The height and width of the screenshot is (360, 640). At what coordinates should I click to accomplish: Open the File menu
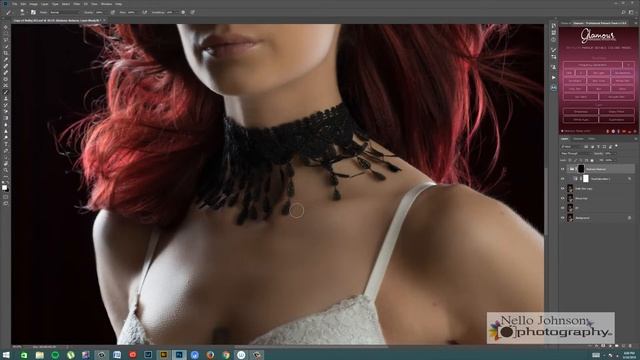click(x=14, y=4)
